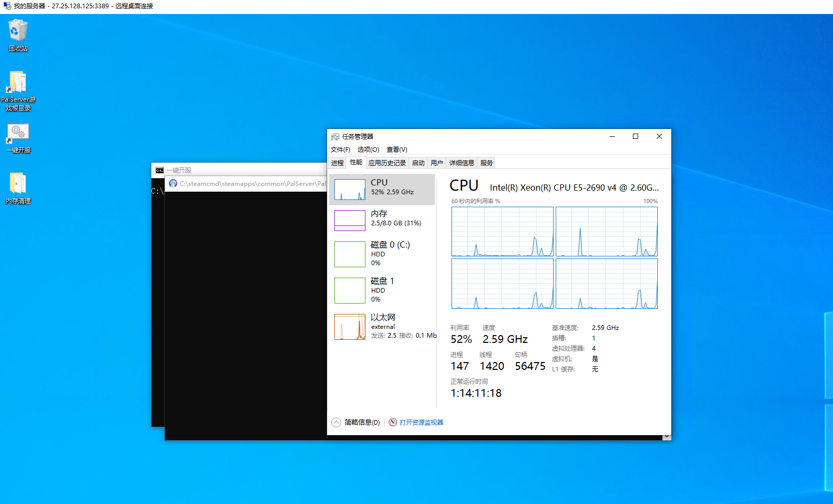Image resolution: width=833 pixels, height=504 pixels.
Task: Select the CPU 52% performance entry
Action: click(x=382, y=190)
